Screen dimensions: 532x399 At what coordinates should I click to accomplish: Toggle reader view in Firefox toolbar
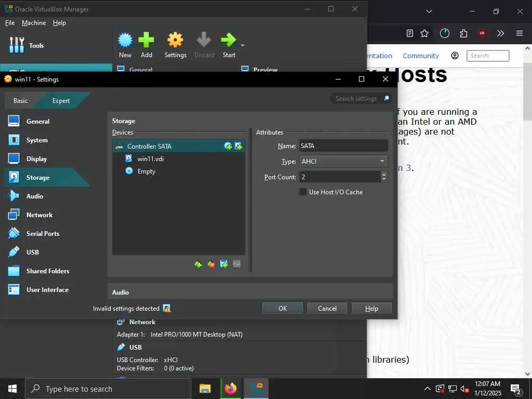[x=410, y=33]
